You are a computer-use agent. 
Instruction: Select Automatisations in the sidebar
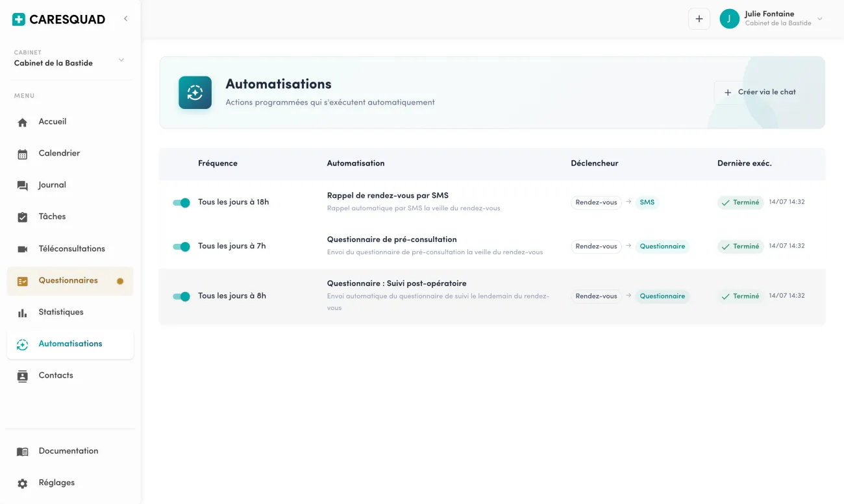[70, 344]
